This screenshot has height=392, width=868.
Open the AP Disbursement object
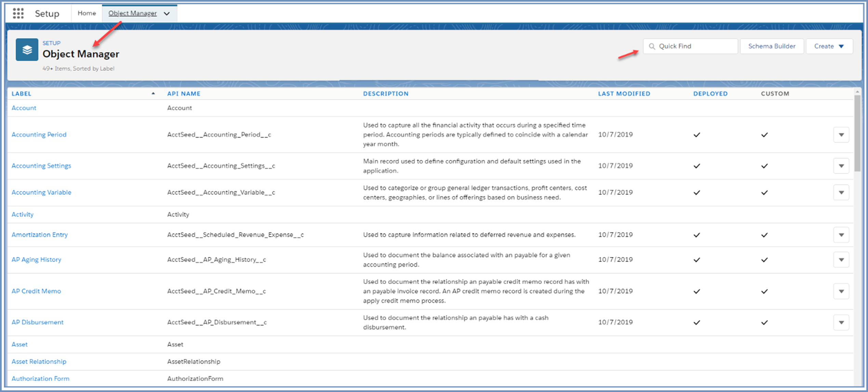click(38, 322)
